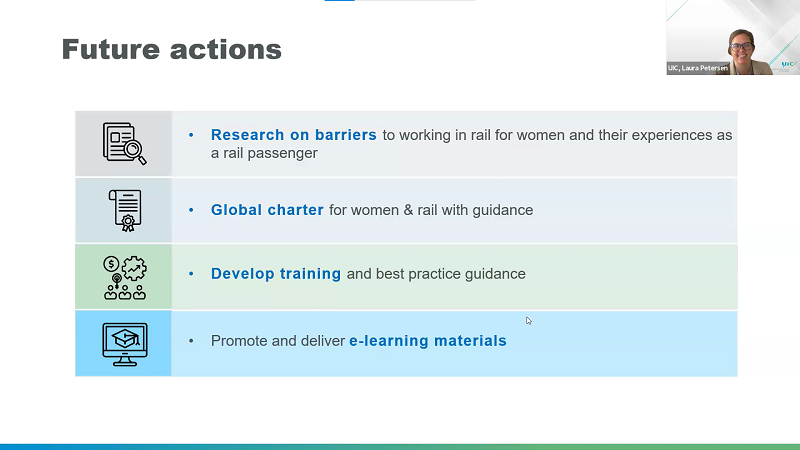Click 'and best practice guidance' text
This screenshot has width=800, height=450.
[435, 274]
